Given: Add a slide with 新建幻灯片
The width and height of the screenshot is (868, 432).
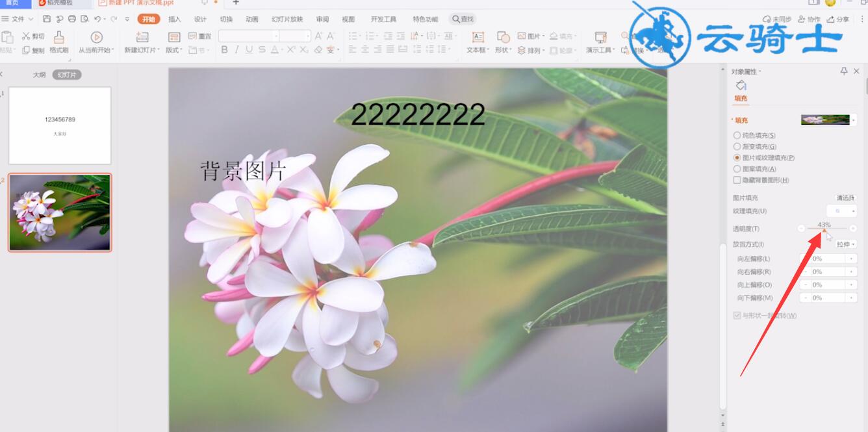Looking at the screenshot, I should tap(142, 42).
